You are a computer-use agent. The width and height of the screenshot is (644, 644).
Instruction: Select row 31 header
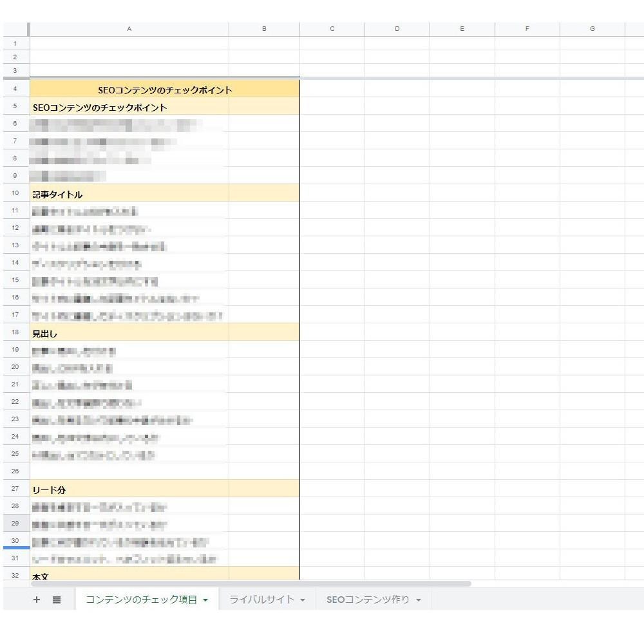pyautogui.click(x=15, y=558)
